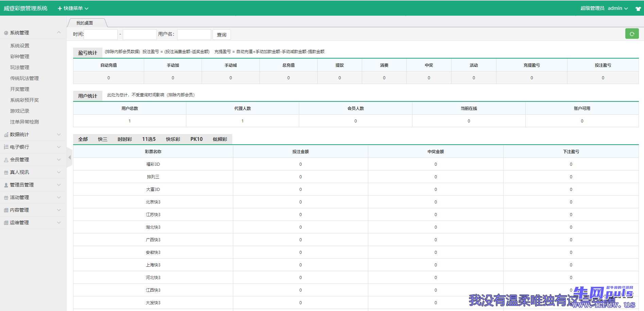
Task: Open 开奖管理 in the sidebar
Action: pyautogui.click(x=20, y=89)
